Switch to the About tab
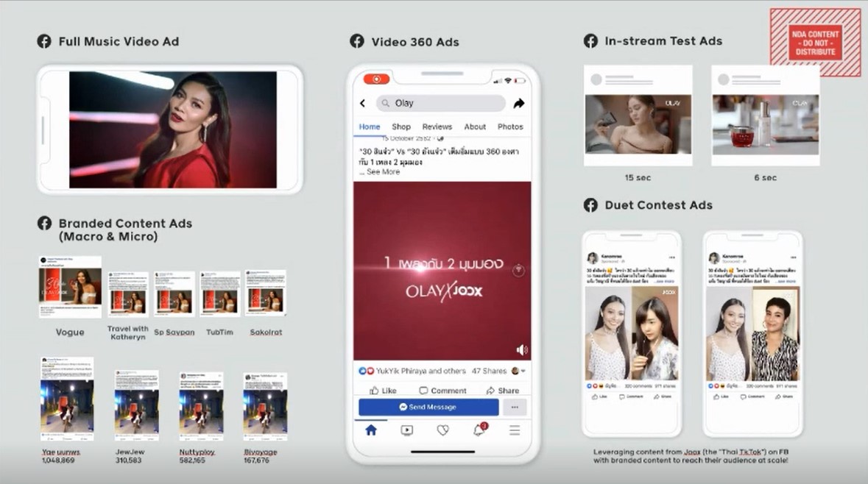The image size is (868, 484). tap(475, 127)
